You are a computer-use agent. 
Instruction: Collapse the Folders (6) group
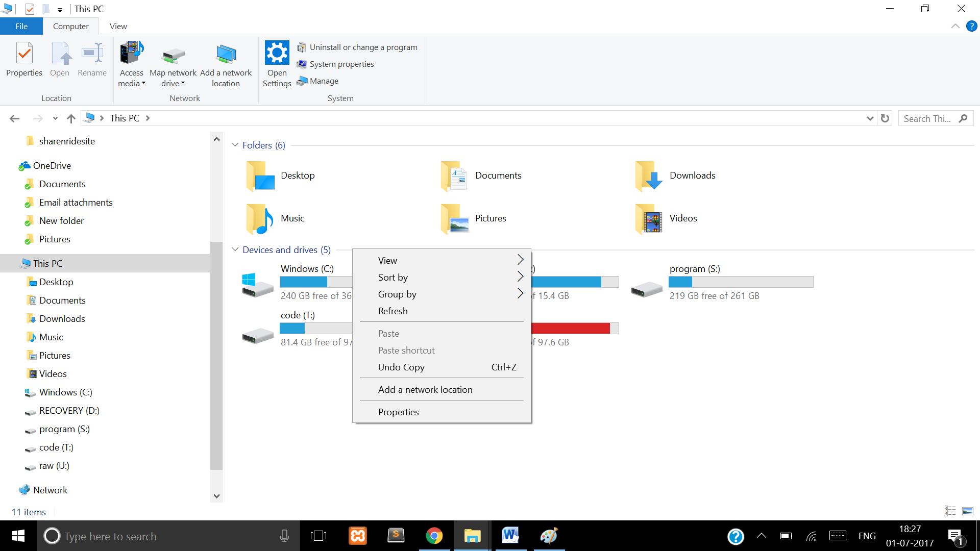(235, 145)
